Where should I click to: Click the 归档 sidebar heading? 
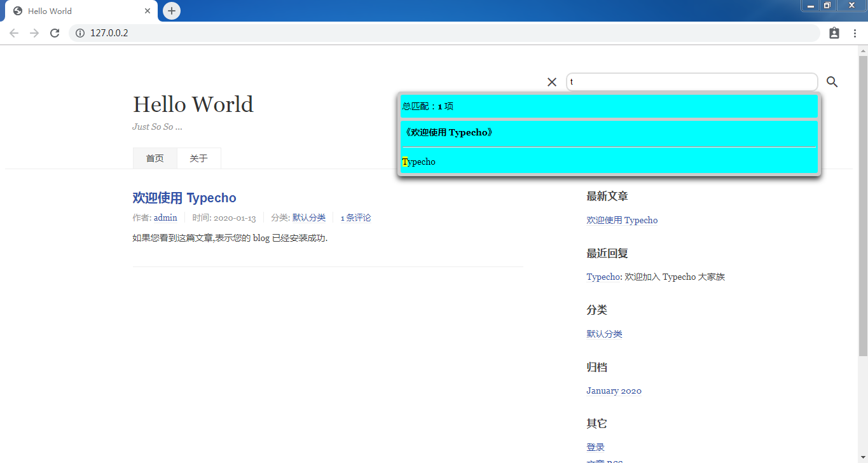pyautogui.click(x=596, y=367)
